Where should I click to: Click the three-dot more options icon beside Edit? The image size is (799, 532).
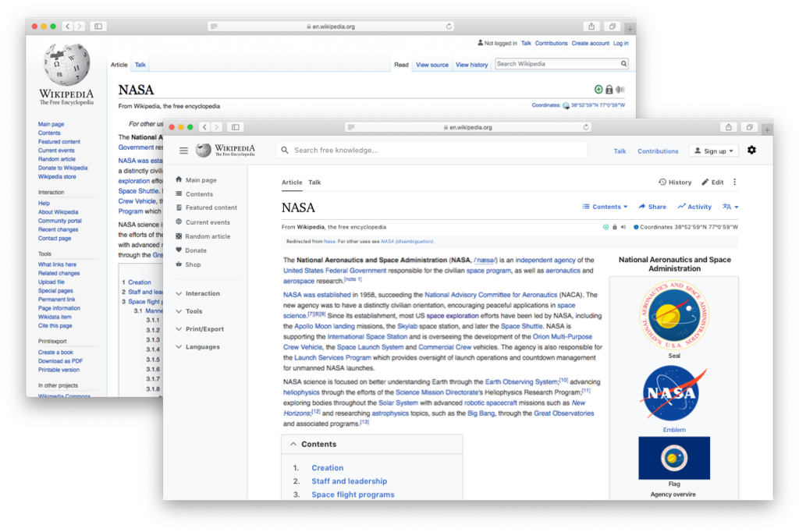click(x=734, y=182)
